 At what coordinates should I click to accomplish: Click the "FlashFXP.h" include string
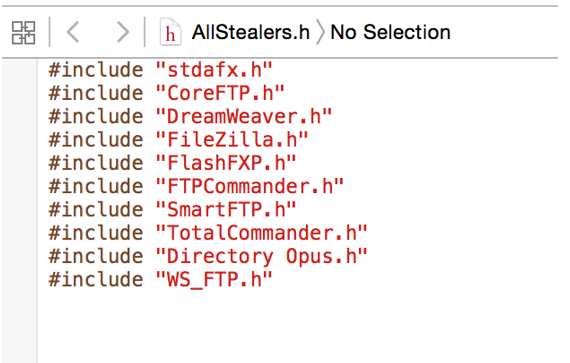pyautogui.click(x=226, y=163)
